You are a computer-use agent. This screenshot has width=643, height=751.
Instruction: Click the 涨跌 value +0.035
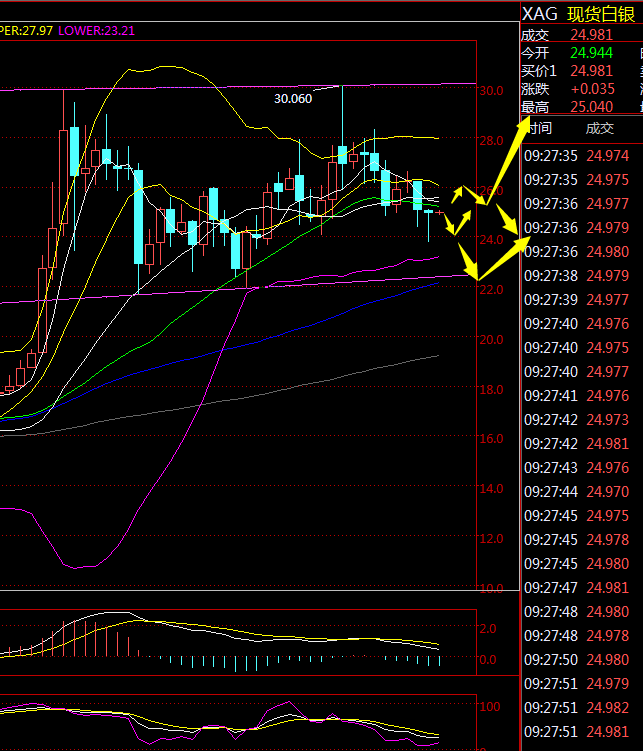point(593,89)
